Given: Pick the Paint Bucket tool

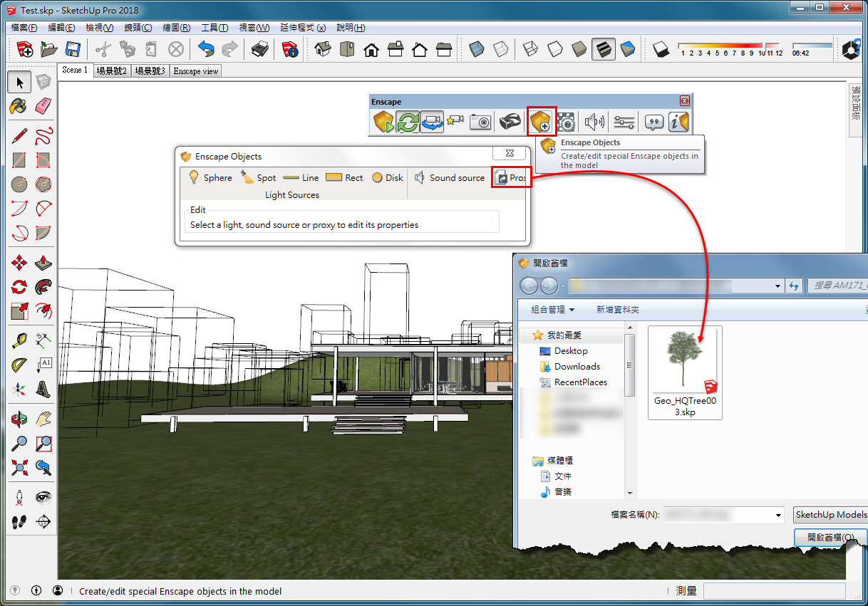Looking at the screenshot, I should coord(19,106).
